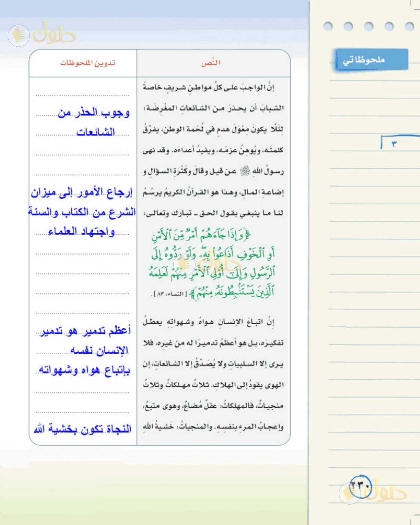Click the 'تدوين الملحوظات' column header
Image resolution: width=420 pixels, height=525 pixels.
[x=87, y=63]
